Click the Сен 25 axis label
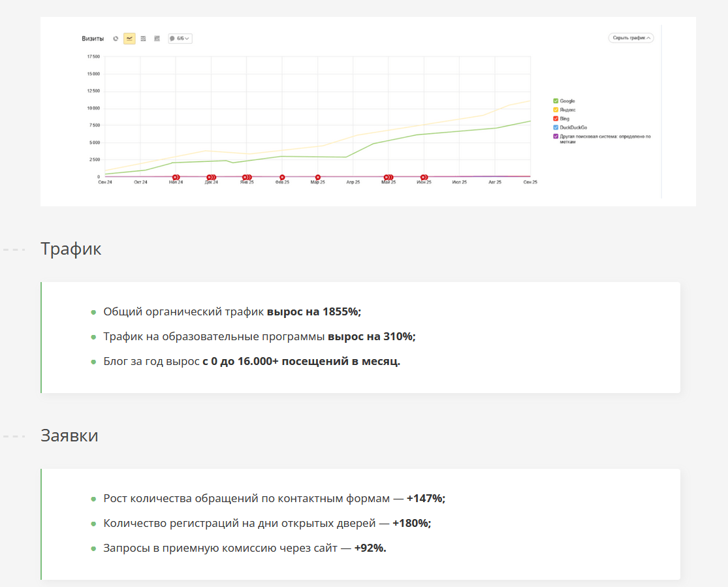 [530, 183]
